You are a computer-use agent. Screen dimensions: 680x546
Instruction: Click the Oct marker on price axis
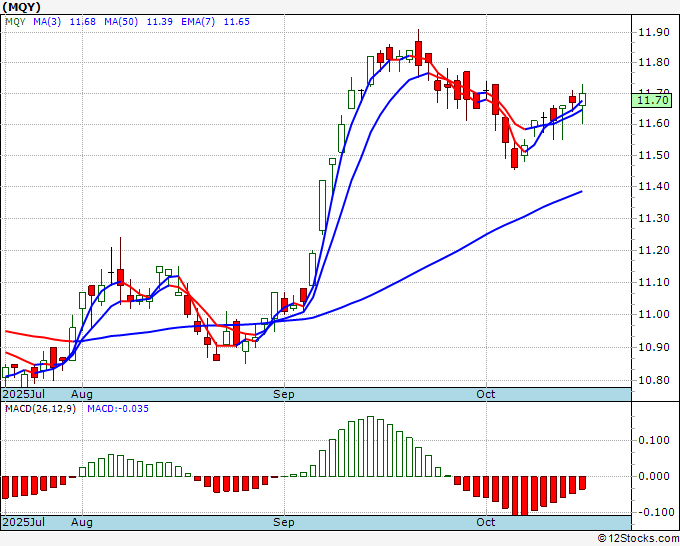coord(486,395)
